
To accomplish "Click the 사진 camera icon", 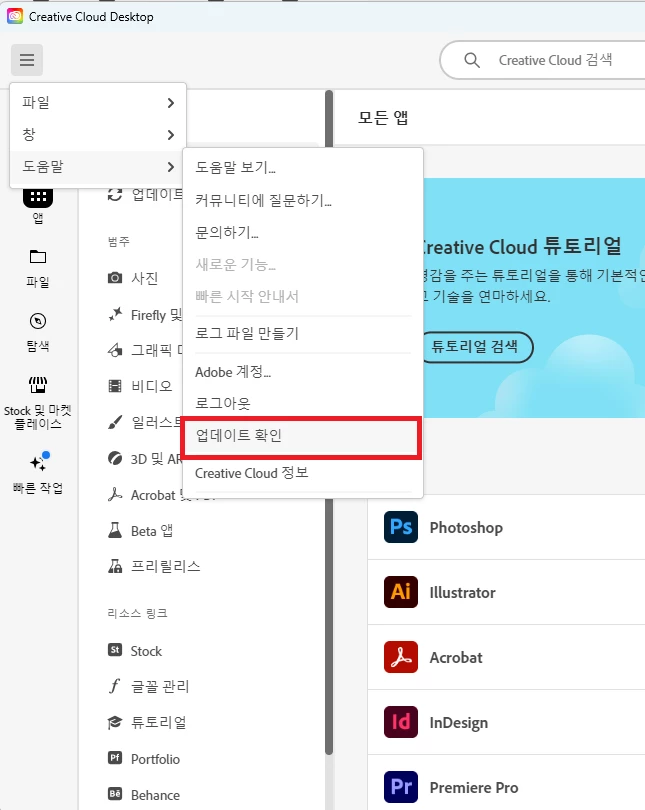I will [x=115, y=278].
